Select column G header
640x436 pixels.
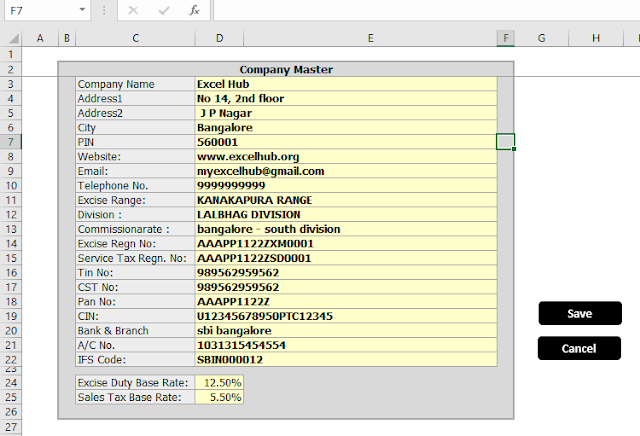[542, 38]
